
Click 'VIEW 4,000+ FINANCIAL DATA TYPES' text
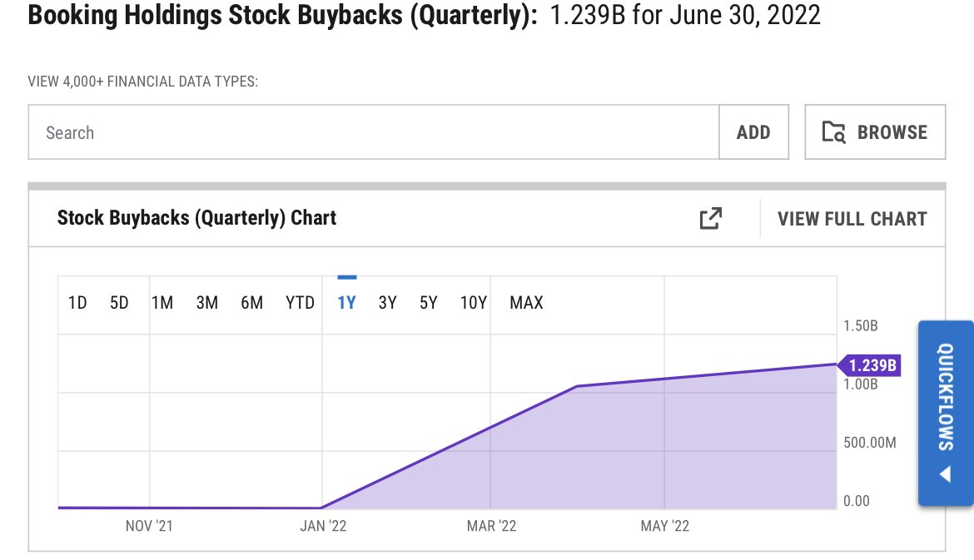143,82
